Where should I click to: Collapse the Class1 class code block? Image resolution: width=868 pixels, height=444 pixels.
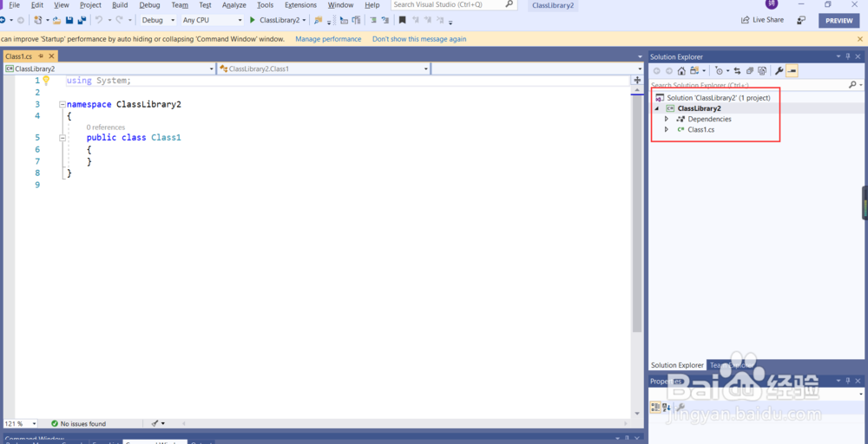coord(62,138)
